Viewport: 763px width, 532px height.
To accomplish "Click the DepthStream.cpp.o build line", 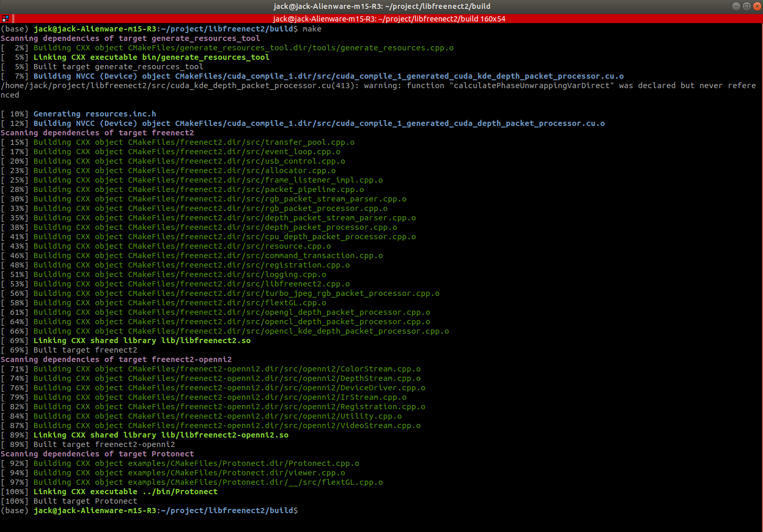I will pos(210,378).
